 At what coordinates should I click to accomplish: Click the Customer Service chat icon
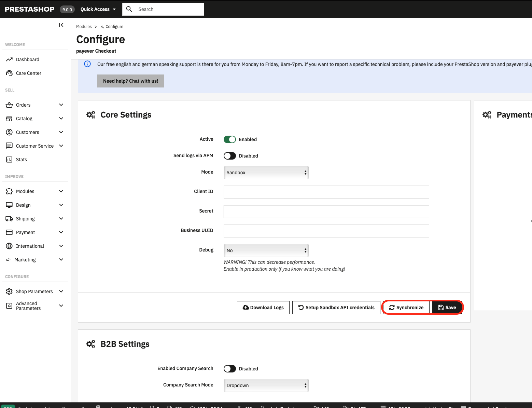[x=9, y=146]
